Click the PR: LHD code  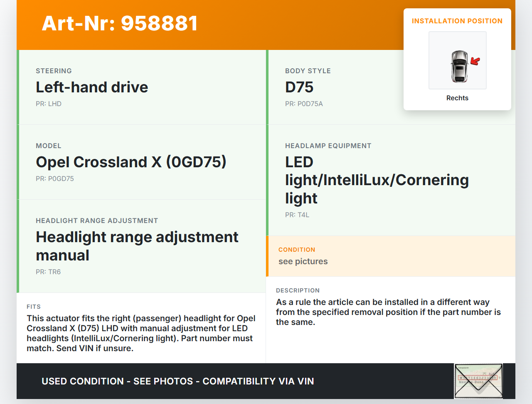click(49, 104)
